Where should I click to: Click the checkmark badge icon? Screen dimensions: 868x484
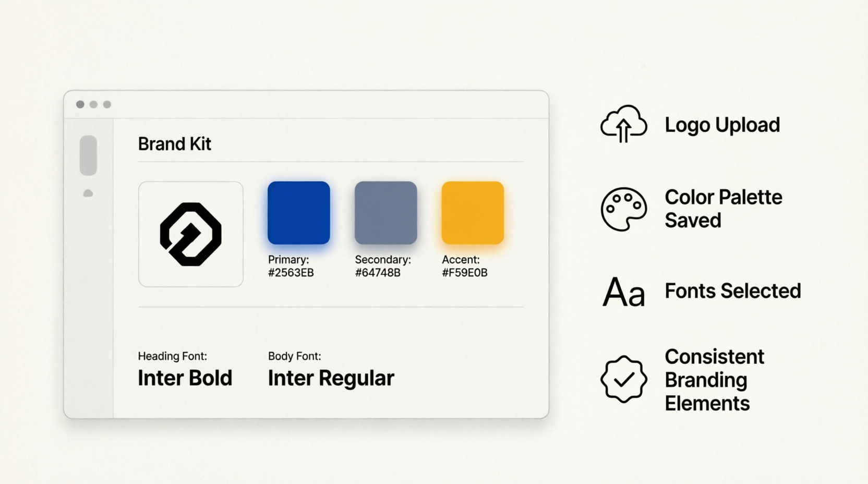pyautogui.click(x=623, y=379)
